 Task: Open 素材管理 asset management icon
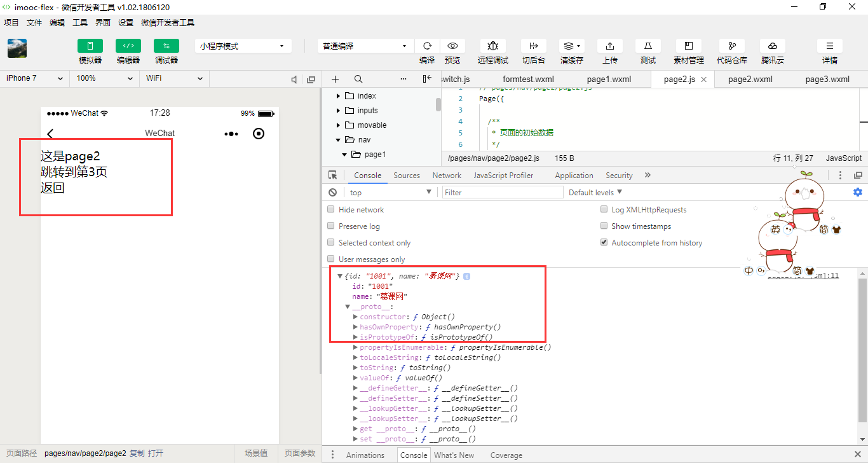(x=689, y=46)
